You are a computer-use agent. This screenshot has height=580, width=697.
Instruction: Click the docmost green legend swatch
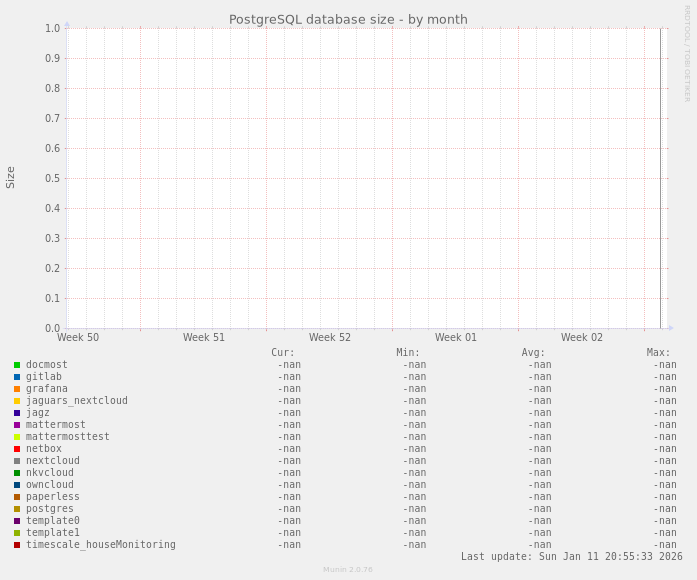pyautogui.click(x=17, y=365)
